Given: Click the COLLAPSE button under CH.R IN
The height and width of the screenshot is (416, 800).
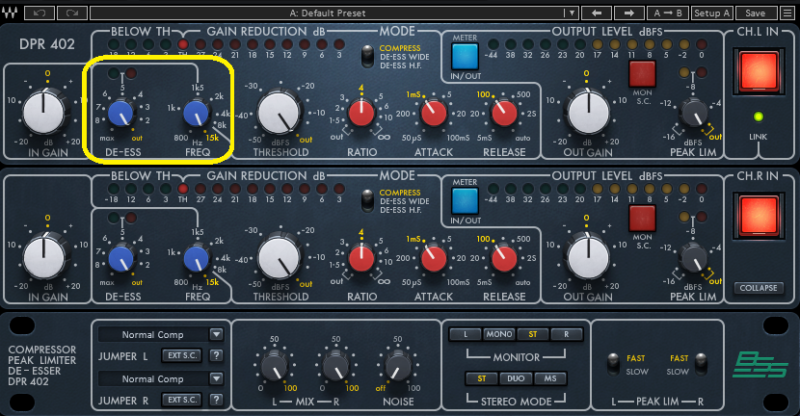Looking at the screenshot, I should click(759, 288).
